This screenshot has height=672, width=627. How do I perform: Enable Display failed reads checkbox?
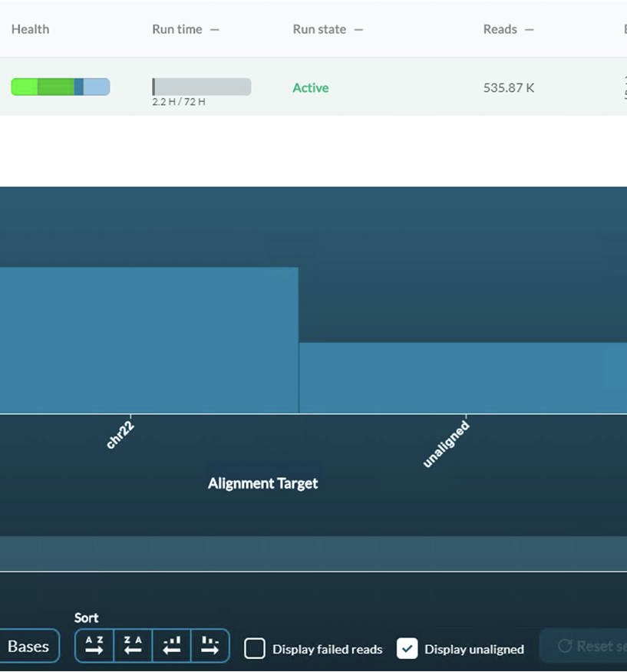255,648
